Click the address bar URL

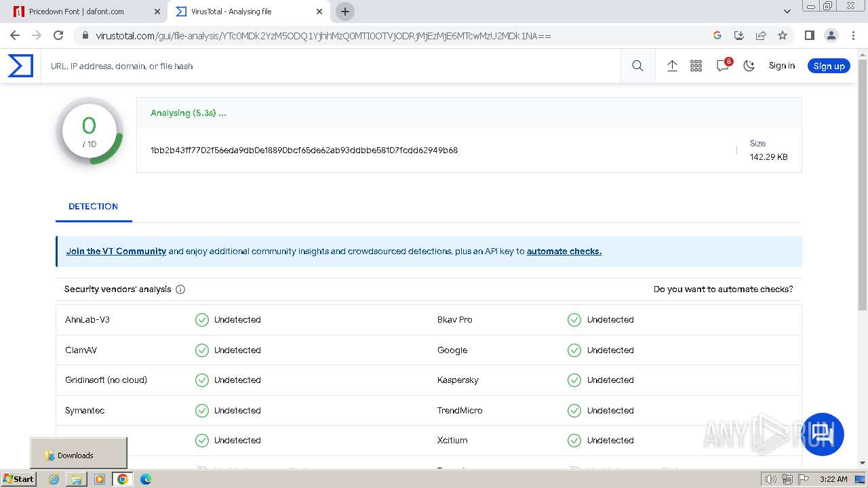pos(323,36)
